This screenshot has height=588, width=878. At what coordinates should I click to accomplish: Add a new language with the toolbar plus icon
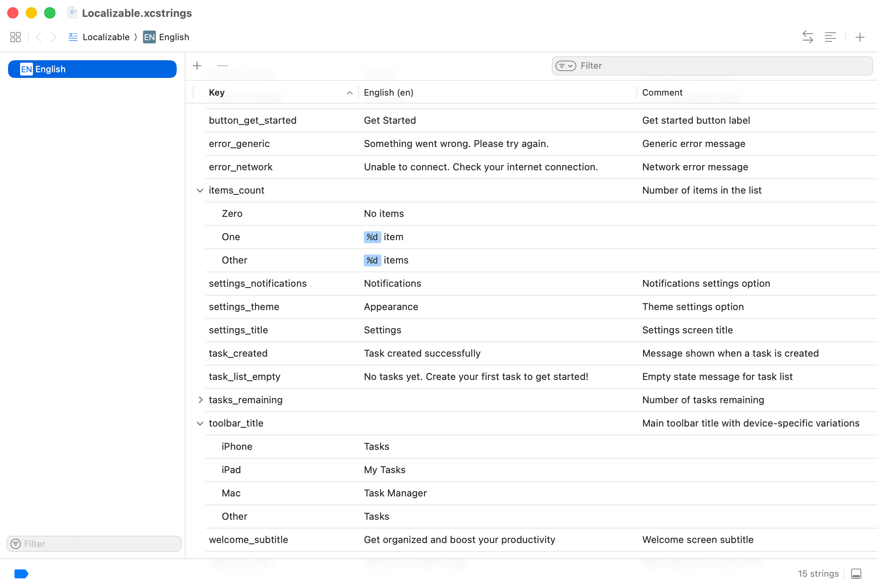coord(860,37)
